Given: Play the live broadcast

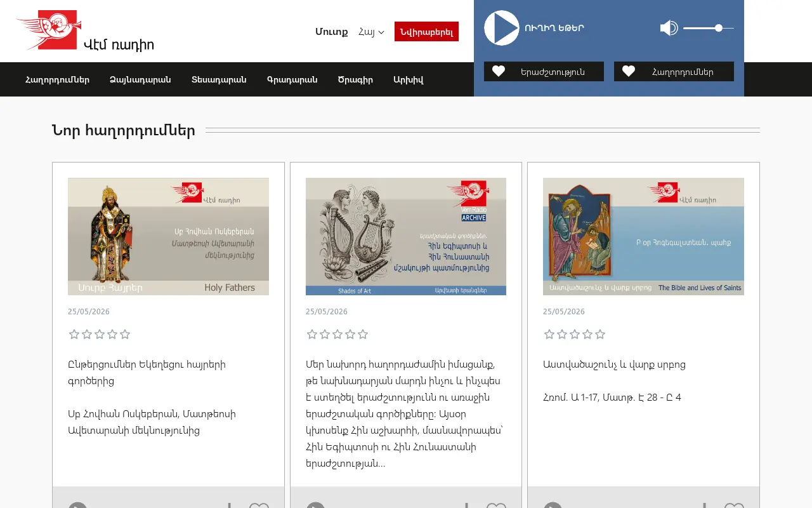Looking at the screenshot, I should 502,28.
